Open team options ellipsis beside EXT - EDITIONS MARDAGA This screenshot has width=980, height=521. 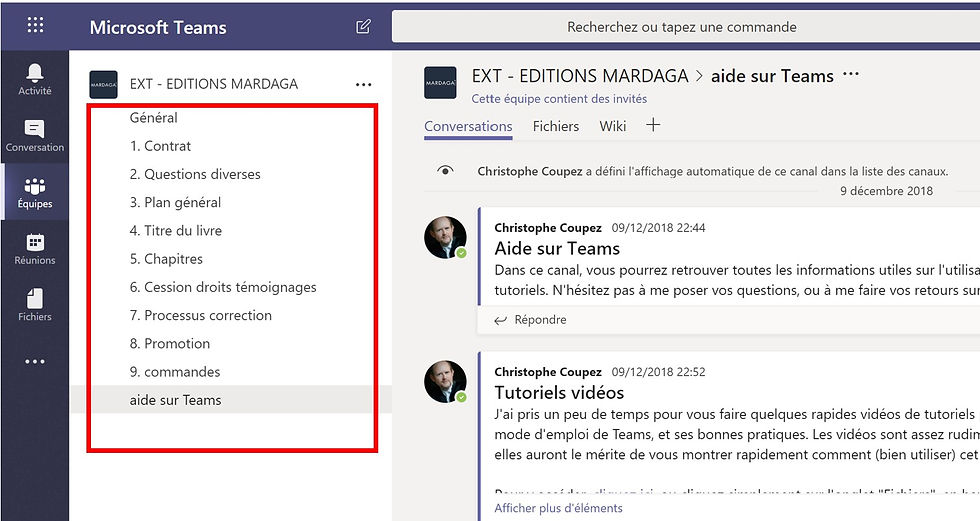[363, 84]
